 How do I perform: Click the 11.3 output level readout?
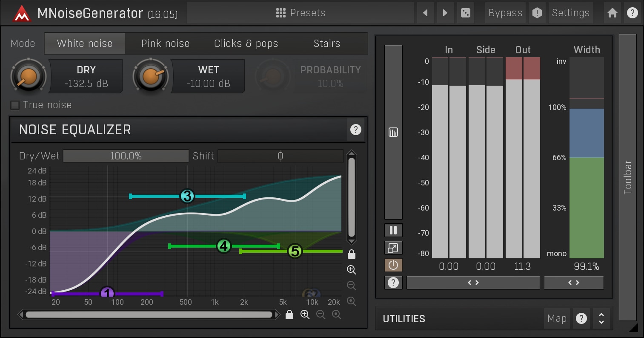click(523, 267)
